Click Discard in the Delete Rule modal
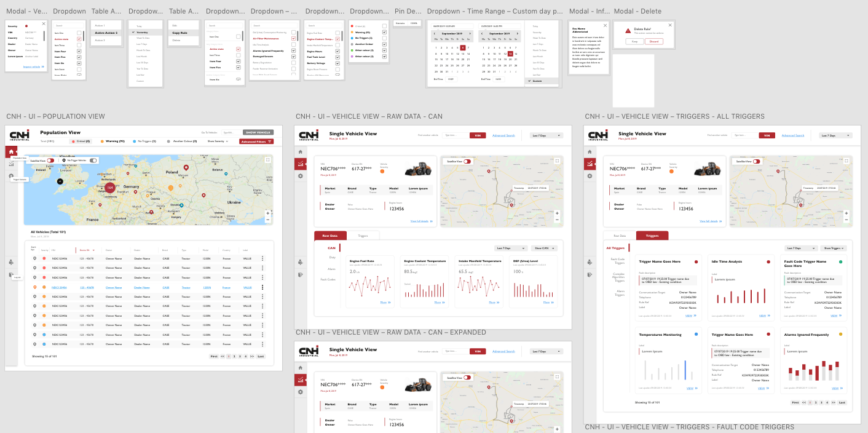 click(654, 41)
